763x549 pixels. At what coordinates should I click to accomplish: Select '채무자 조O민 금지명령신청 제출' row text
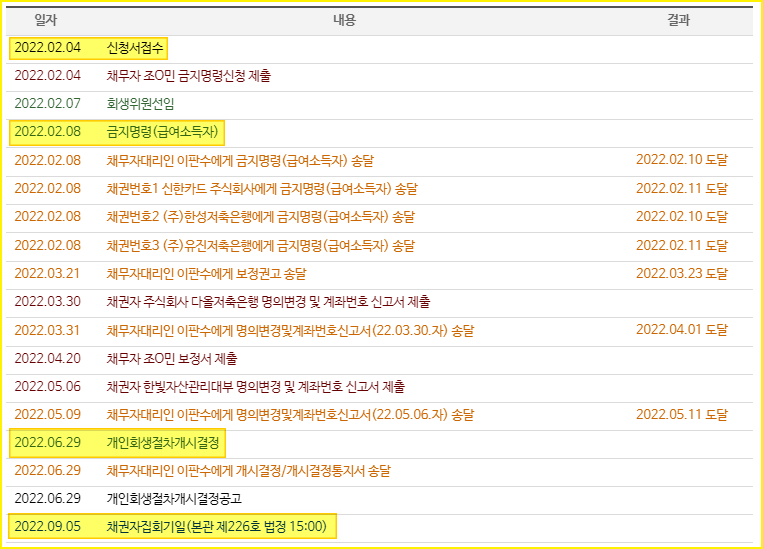(x=189, y=76)
